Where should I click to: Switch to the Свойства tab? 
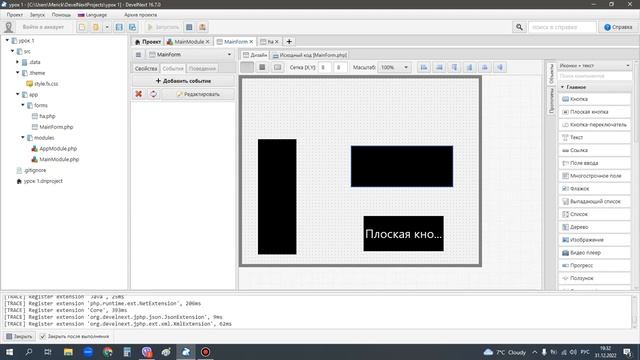point(146,69)
